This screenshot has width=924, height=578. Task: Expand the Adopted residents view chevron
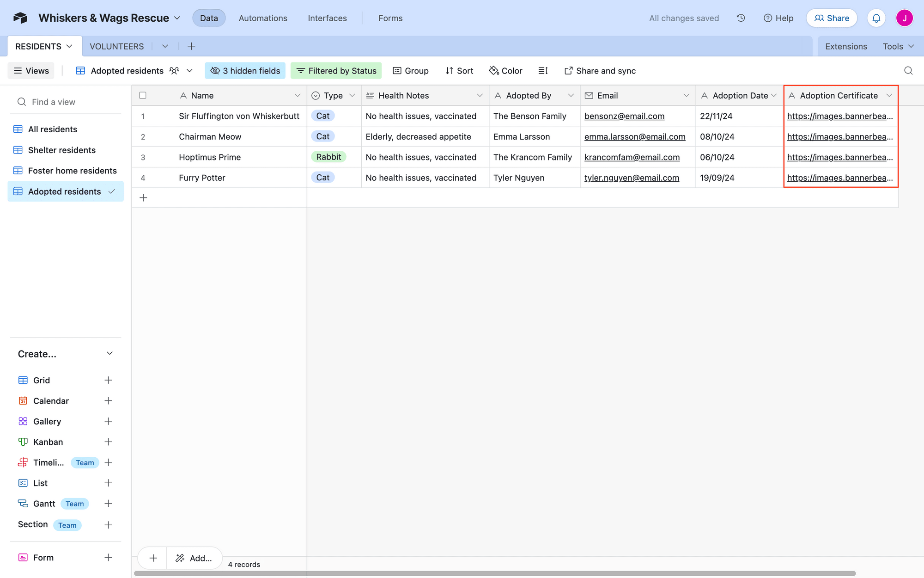click(111, 192)
